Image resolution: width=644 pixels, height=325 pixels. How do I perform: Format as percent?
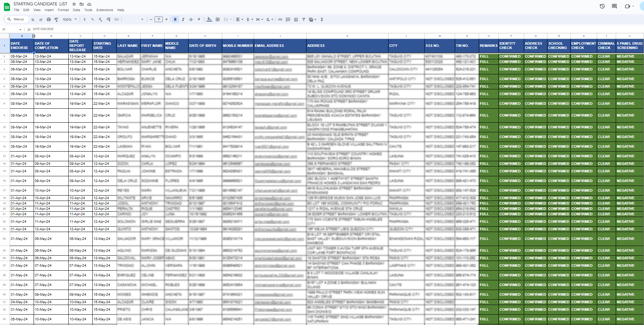92,20
